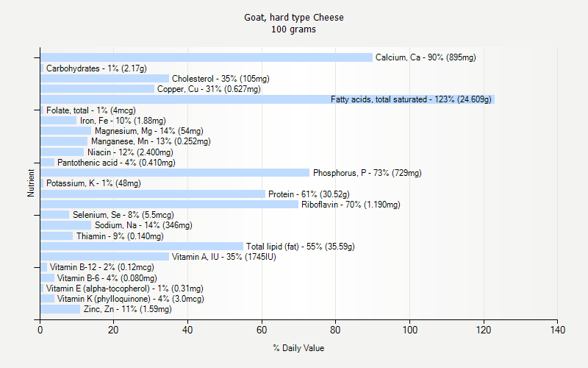Screen dimensions: 588x368
Task: Click the Fatty acids total saturated bar
Action: click(x=184, y=99)
